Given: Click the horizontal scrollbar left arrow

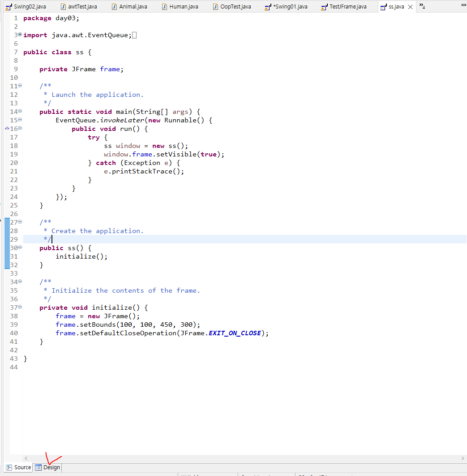Looking at the screenshot, I should pyautogui.click(x=26, y=459).
